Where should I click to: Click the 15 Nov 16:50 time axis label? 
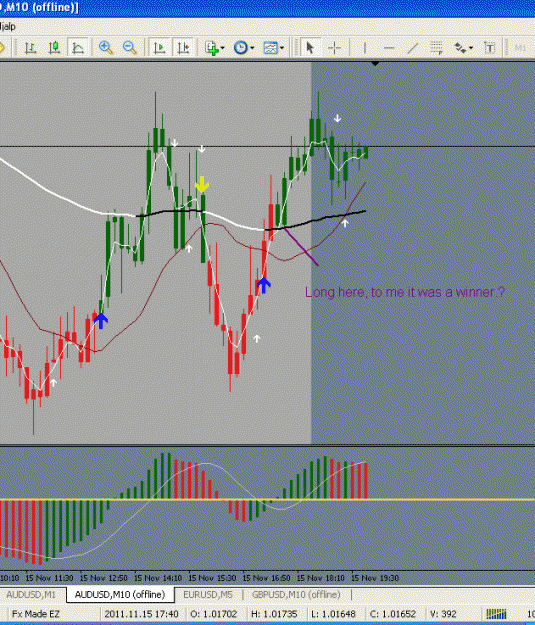point(266,578)
